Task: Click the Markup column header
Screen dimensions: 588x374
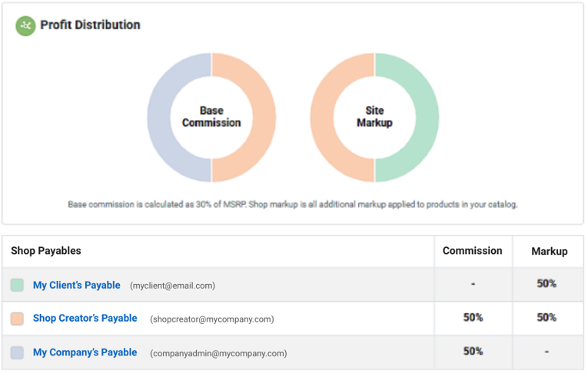Action: coord(549,252)
